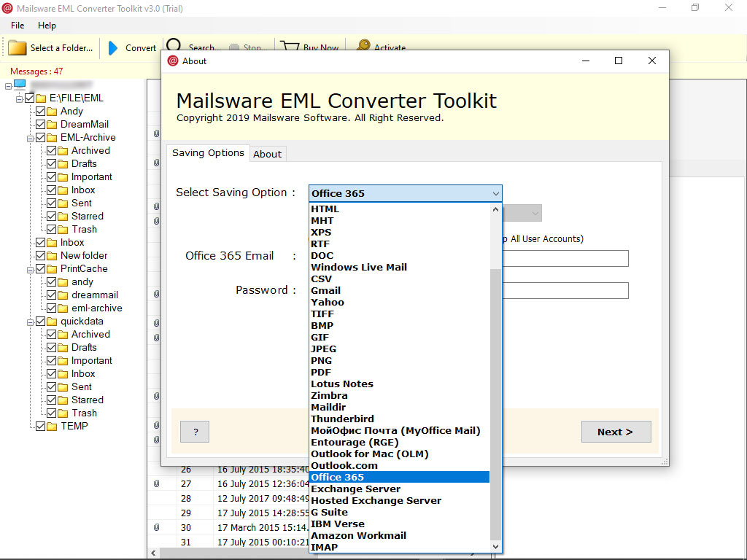
Task: Click the quickdata folder icon
Action: pos(52,322)
